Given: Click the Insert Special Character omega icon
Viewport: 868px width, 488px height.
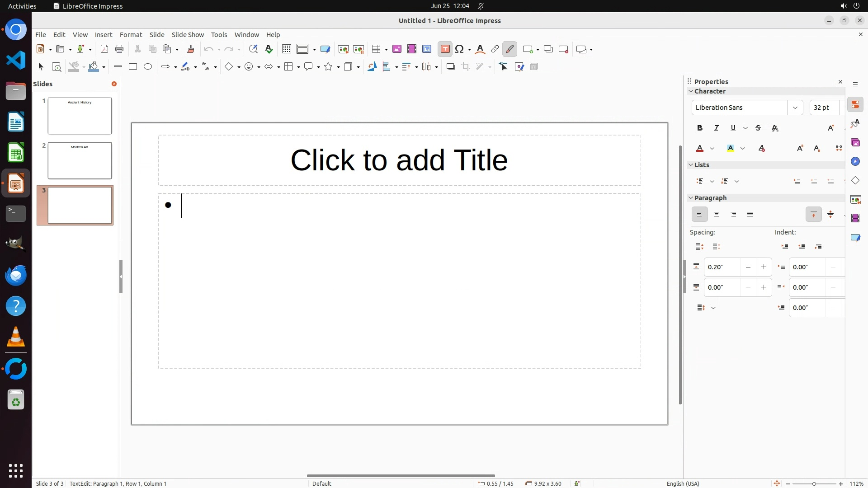Looking at the screenshot, I should pos(459,49).
